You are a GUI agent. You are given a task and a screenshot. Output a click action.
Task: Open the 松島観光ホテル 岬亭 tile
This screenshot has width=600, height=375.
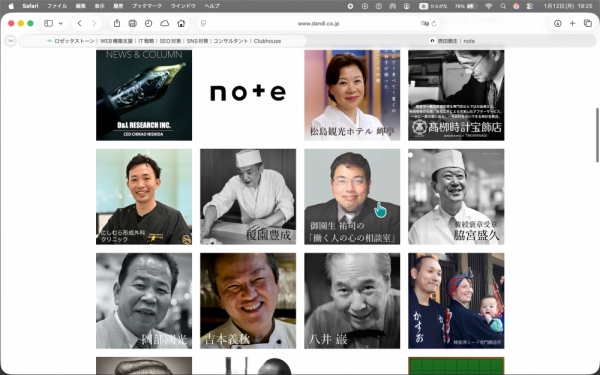pyautogui.click(x=352, y=95)
